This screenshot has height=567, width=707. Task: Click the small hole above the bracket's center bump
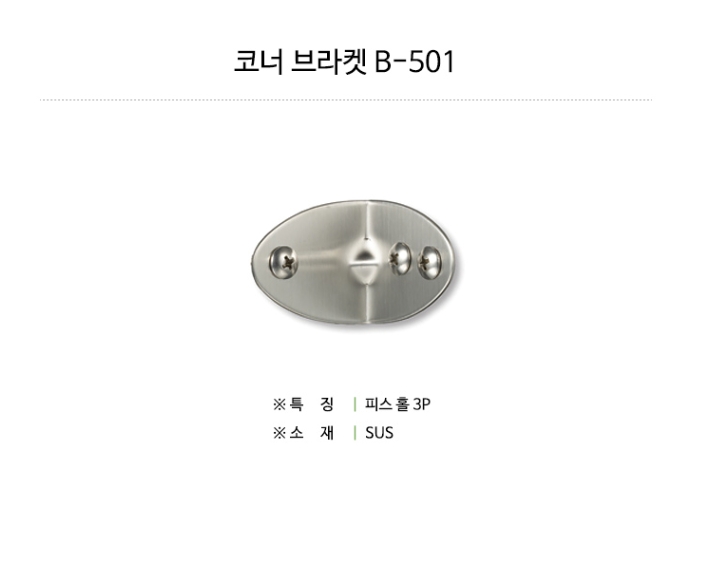coord(367,238)
